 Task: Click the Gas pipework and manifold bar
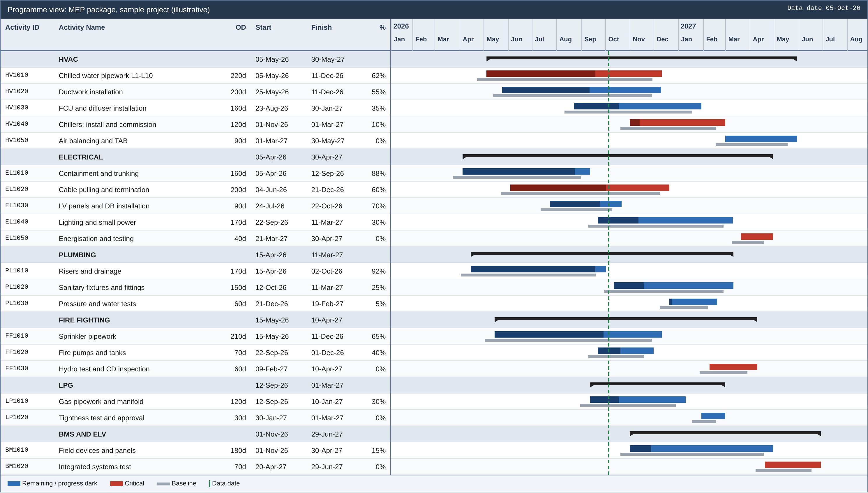(638, 400)
